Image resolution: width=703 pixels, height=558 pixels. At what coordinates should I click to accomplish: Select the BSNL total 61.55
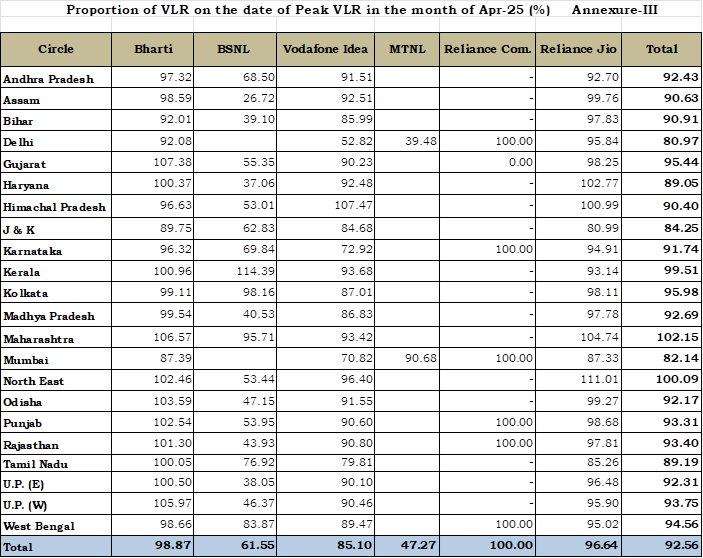click(256, 545)
